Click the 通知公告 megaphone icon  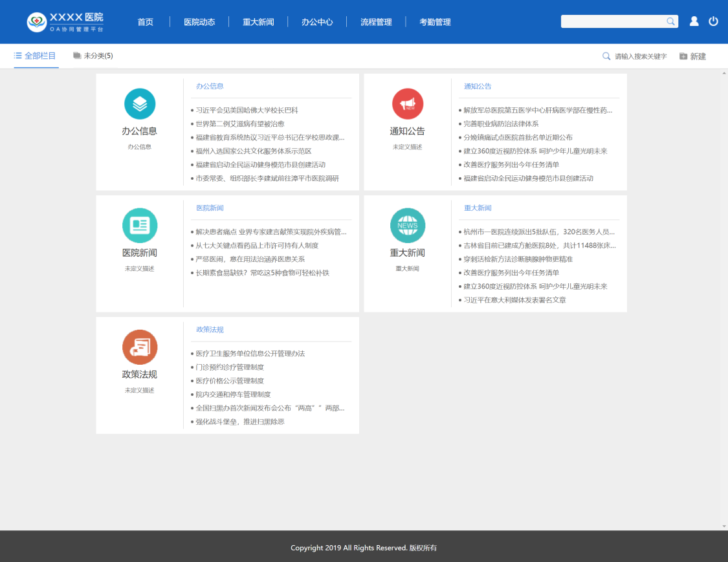click(x=408, y=103)
